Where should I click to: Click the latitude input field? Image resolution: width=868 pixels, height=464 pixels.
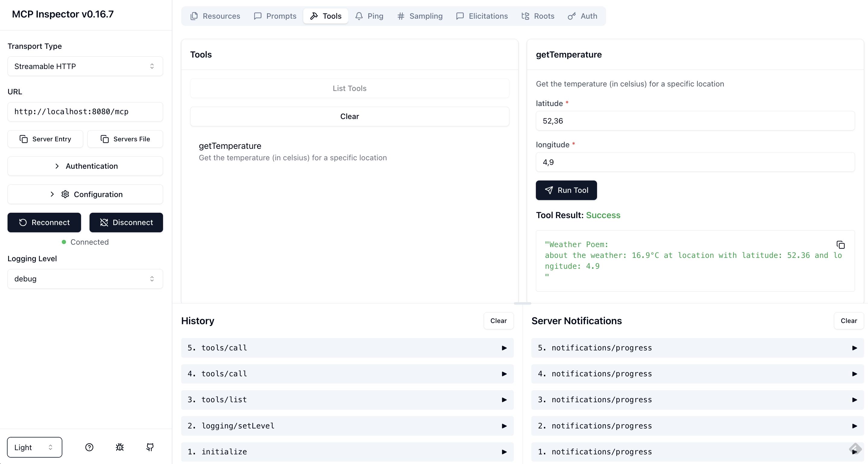click(695, 121)
